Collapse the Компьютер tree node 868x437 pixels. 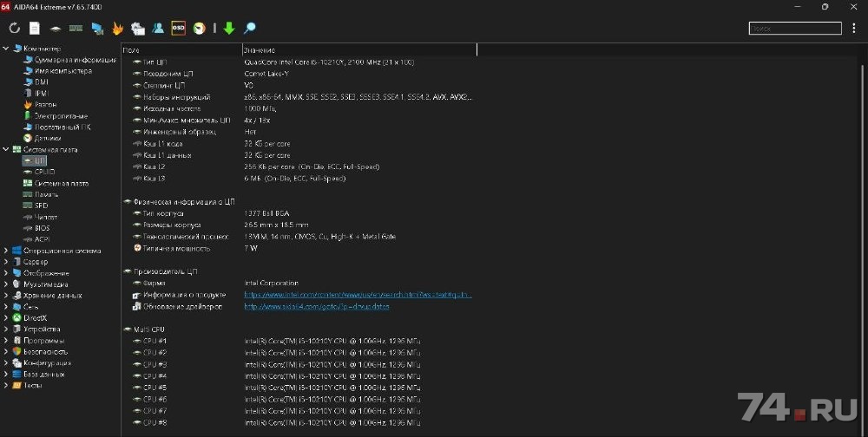click(x=5, y=49)
